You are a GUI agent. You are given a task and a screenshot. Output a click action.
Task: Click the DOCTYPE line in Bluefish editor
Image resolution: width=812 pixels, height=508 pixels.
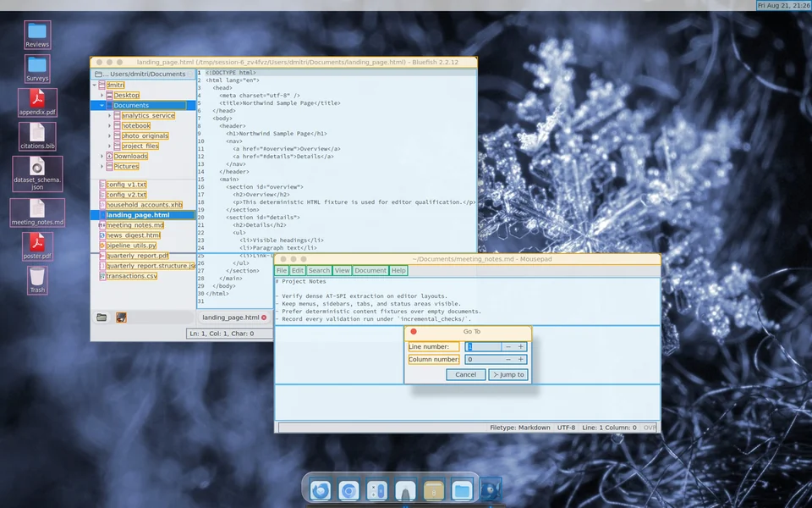click(230, 73)
